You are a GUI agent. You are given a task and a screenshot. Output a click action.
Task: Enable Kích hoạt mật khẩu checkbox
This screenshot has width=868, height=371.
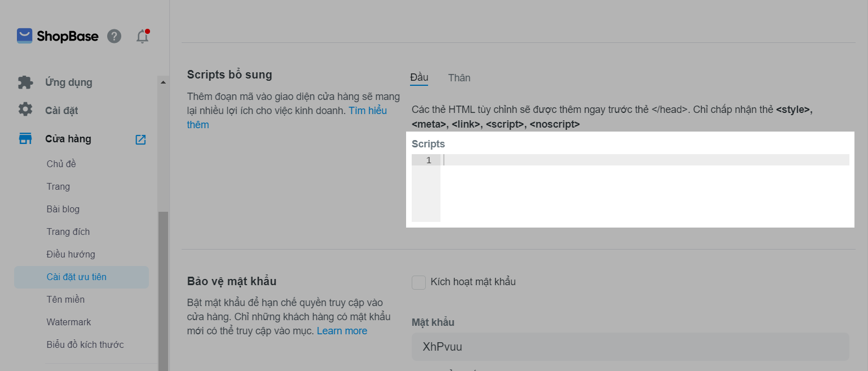418,282
